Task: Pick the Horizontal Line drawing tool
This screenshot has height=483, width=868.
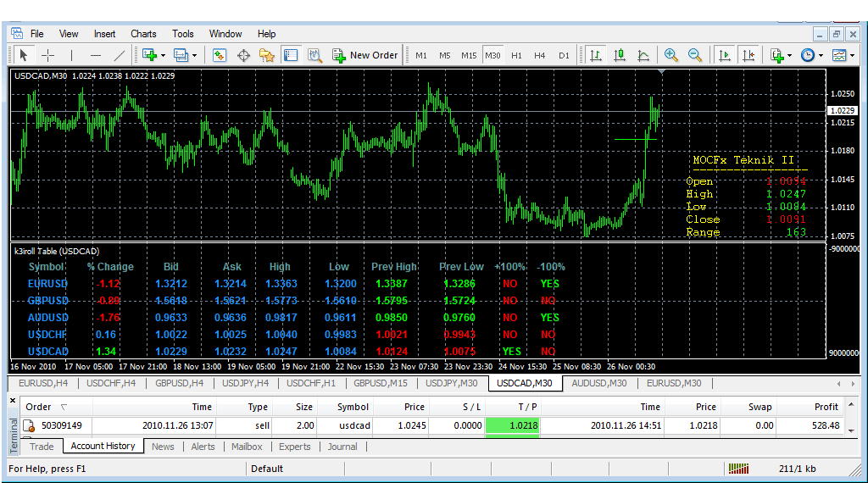Action: (95, 55)
